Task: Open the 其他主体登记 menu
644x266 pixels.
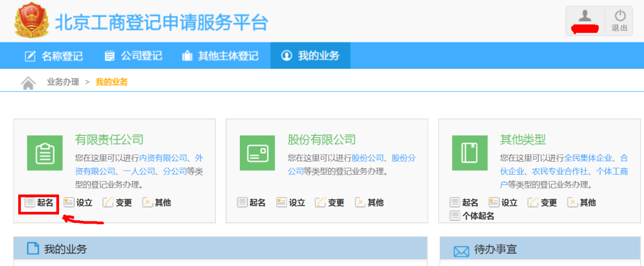Action: [220, 56]
